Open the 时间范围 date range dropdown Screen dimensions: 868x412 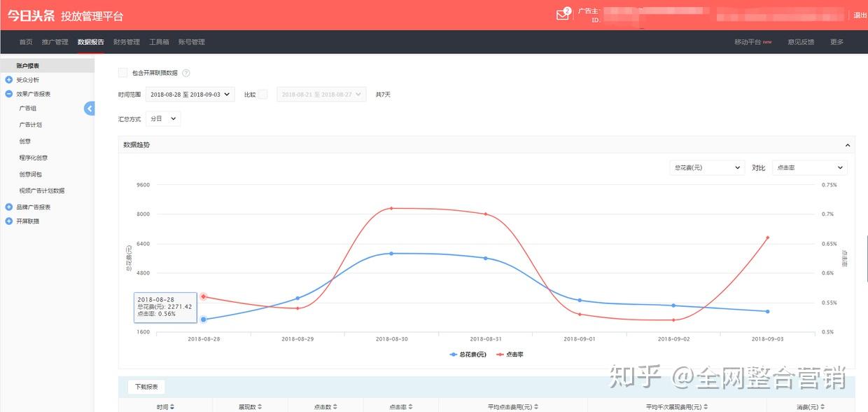tap(190, 95)
